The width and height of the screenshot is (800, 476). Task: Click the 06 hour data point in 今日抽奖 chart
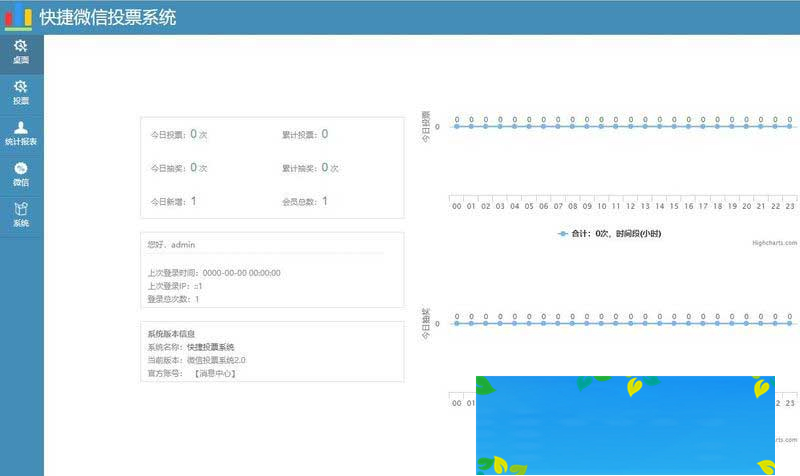543,324
